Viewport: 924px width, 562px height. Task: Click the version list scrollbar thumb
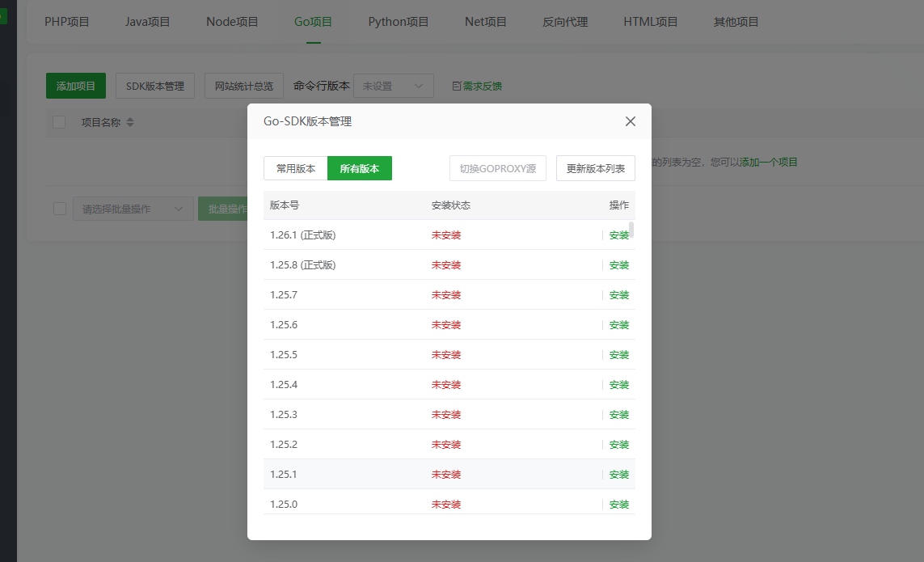[x=631, y=230]
